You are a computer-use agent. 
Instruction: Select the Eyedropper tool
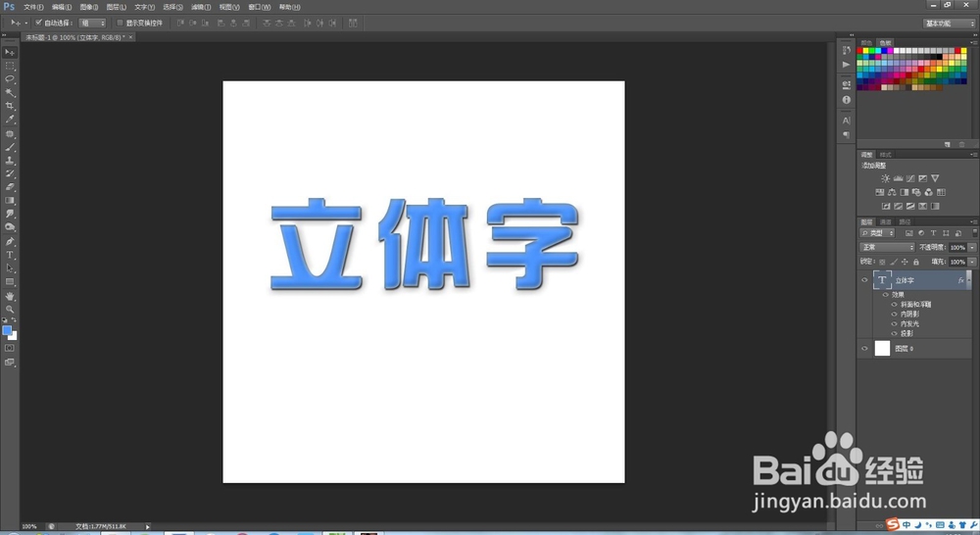10,120
